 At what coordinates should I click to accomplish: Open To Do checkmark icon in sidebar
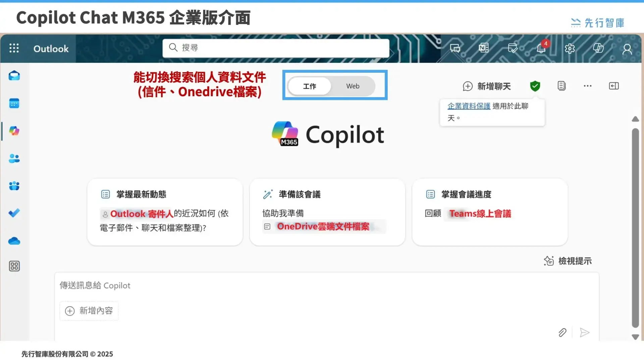[14, 213]
